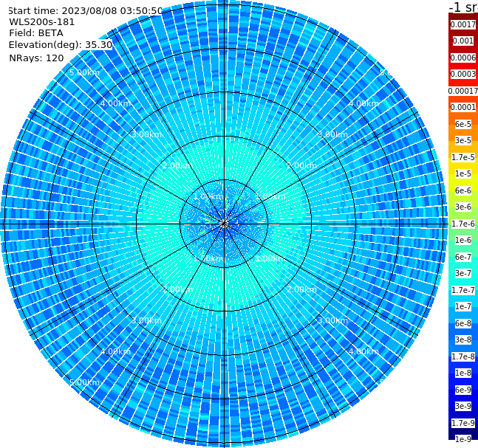Select the 1.7e-6 green colorbar label
The image size is (478, 448).
tap(463, 224)
